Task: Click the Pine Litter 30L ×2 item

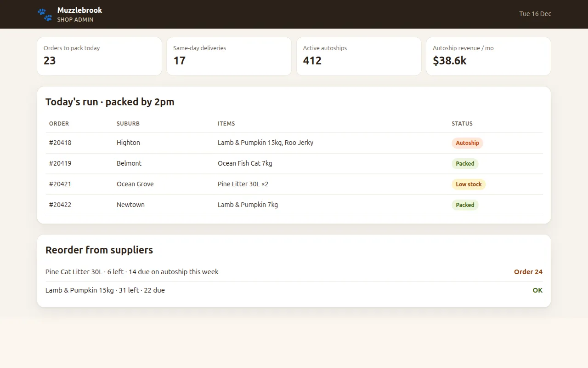Action: pyautogui.click(x=243, y=184)
